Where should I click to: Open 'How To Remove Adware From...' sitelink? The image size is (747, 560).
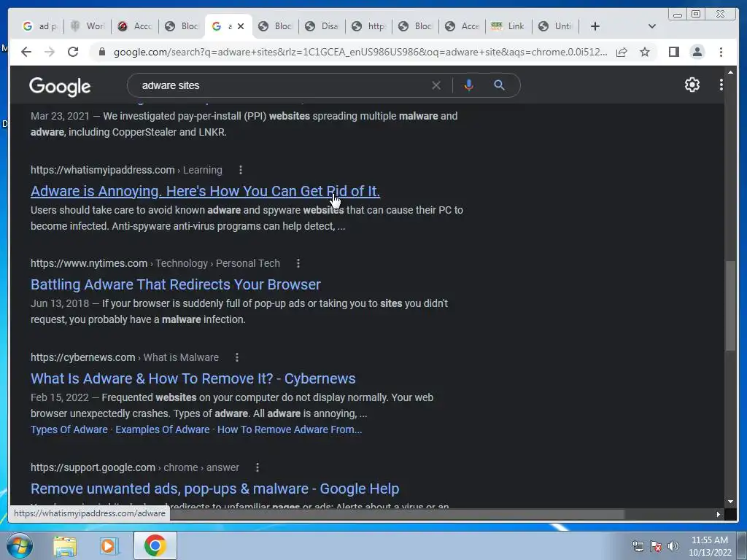(x=290, y=429)
